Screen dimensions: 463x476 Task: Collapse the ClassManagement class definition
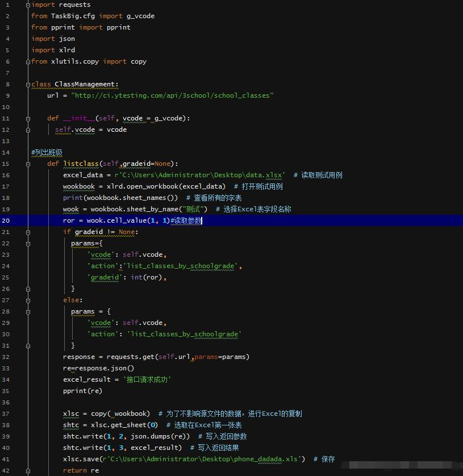(27, 84)
